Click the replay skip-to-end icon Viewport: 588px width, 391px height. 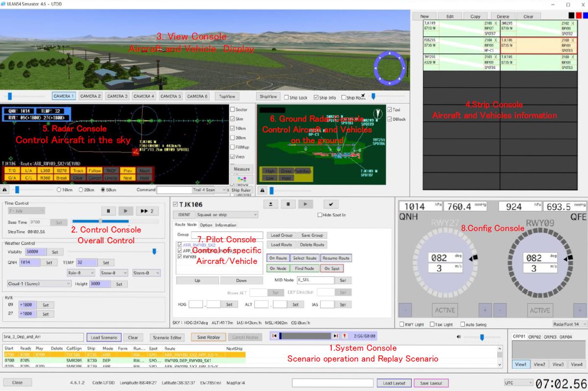click(x=336, y=336)
